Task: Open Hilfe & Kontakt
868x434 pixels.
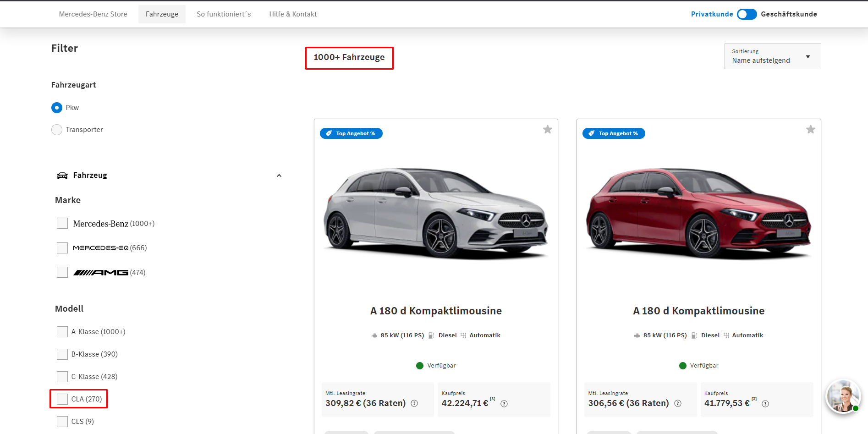Action: (293, 14)
